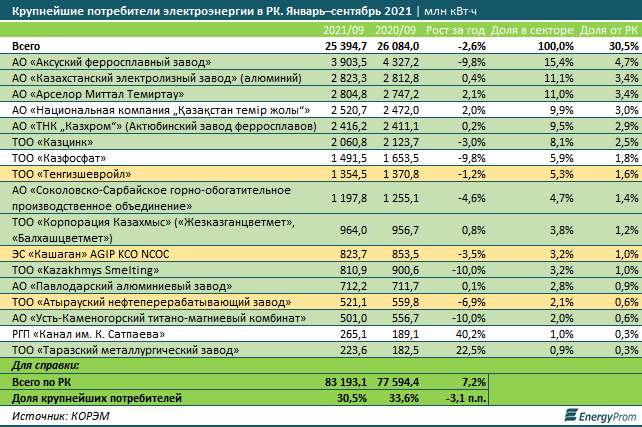Viewport: 642px width, 427px height.
Task: Click the "Для справки:" heading
Action: pos(45,365)
